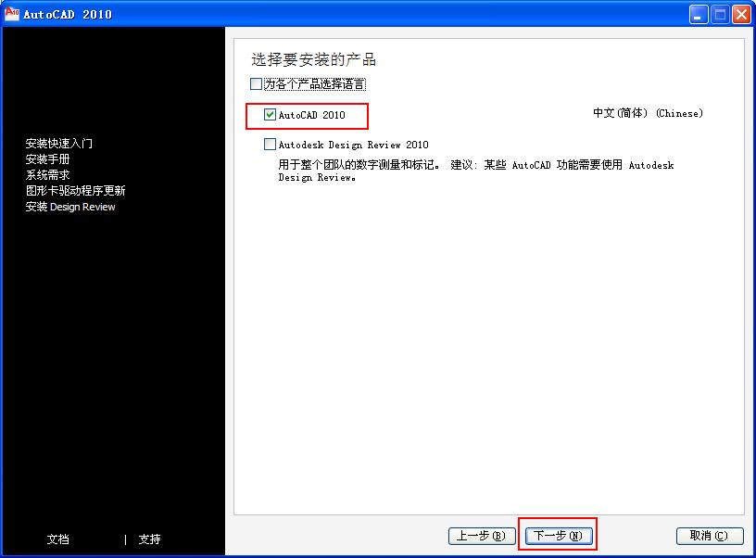The image size is (756, 558).
Task: Click the AutoCAD 2010 product label text
Action: click(x=312, y=115)
